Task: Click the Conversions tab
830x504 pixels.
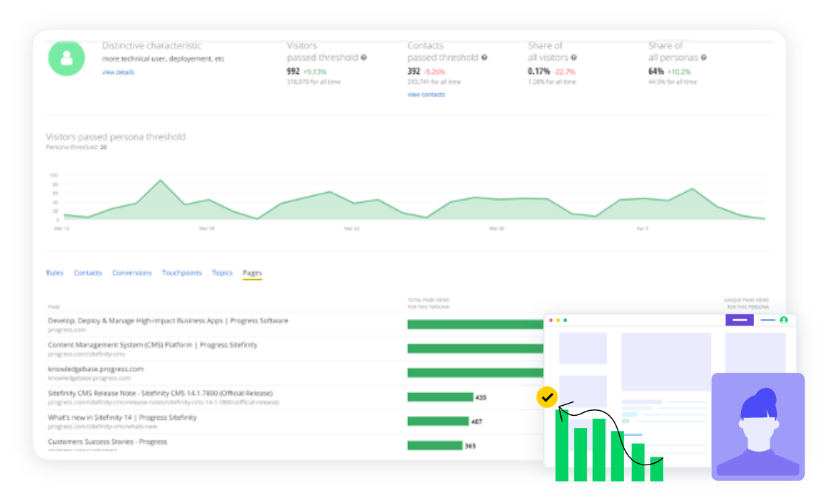Action: [x=132, y=273]
